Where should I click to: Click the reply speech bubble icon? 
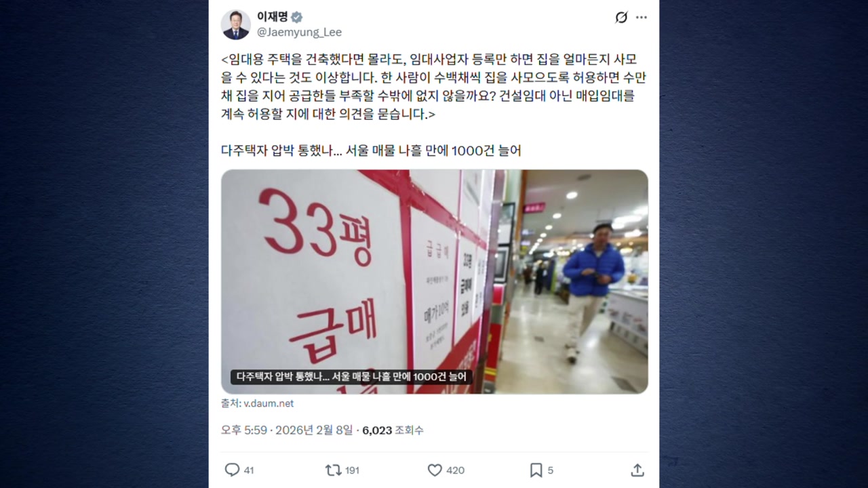click(232, 470)
